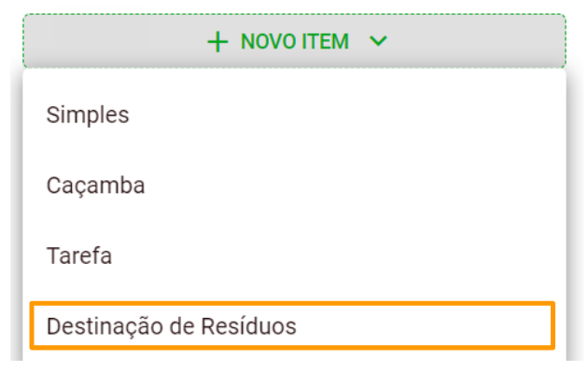
Task: Open the Destinação de Resíduos entry
Action: click(x=171, y=325)
